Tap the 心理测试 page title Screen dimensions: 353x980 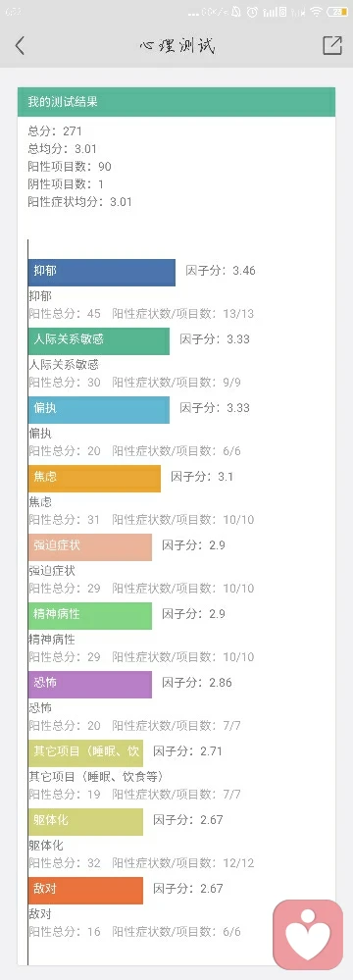point(177,46)
